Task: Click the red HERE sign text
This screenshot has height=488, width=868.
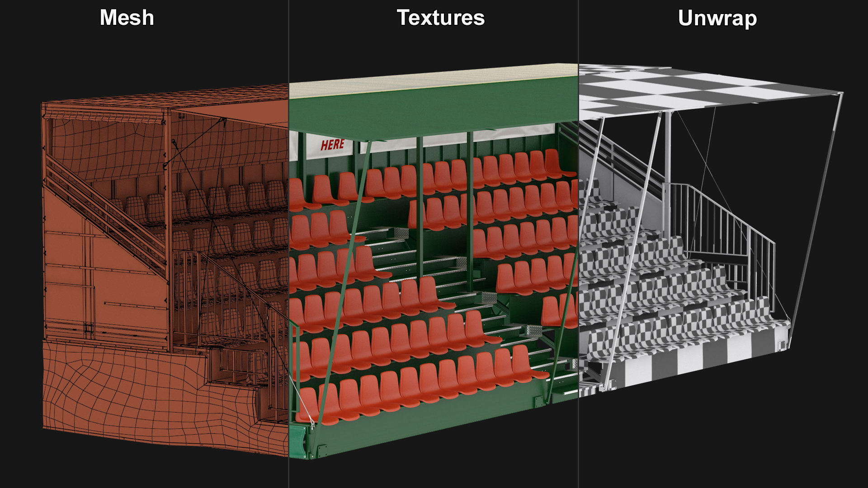Action: pos(332,145)
